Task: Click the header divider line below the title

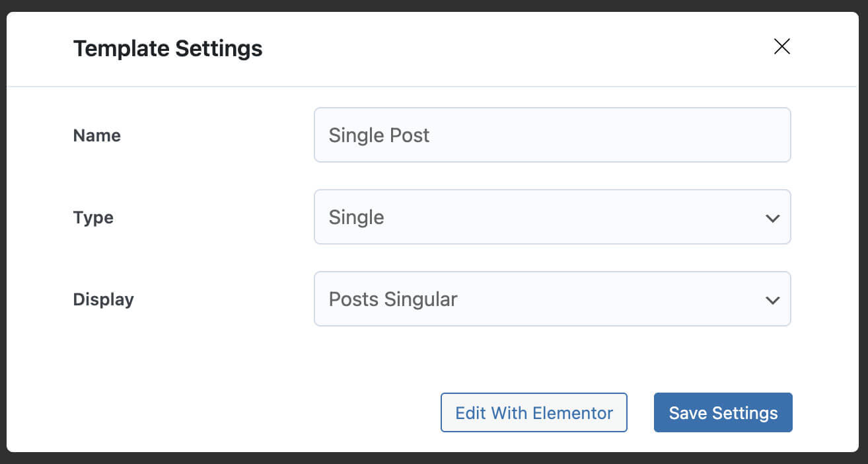Action: tap(433, 87)
